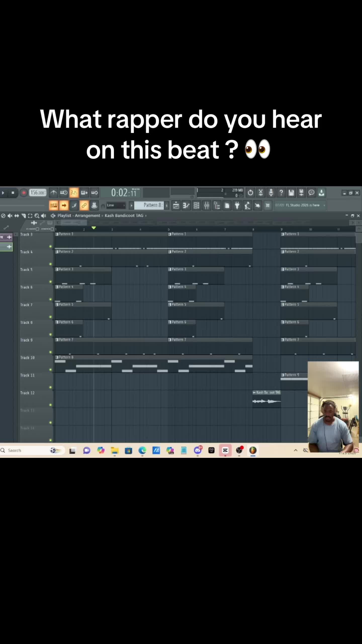Toggle step editing mode icon

click(74, 206)
